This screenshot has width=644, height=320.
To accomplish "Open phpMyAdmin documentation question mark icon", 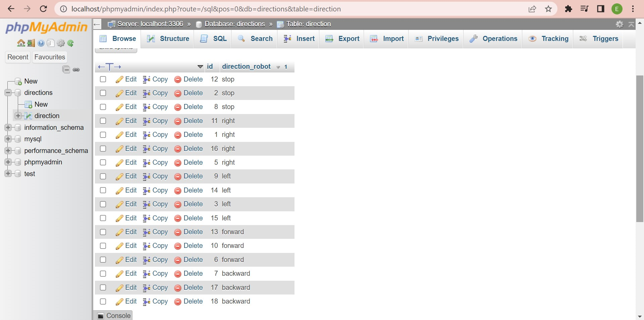I will [41, 43].
